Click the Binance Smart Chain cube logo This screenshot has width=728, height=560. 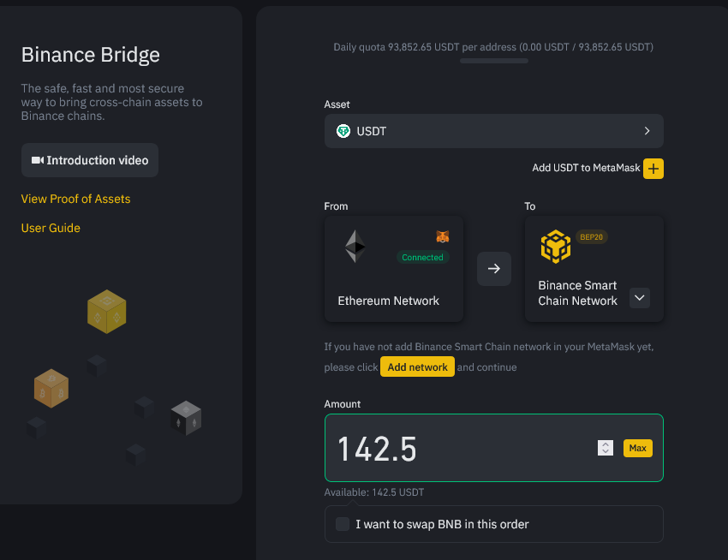pos(555,247)
